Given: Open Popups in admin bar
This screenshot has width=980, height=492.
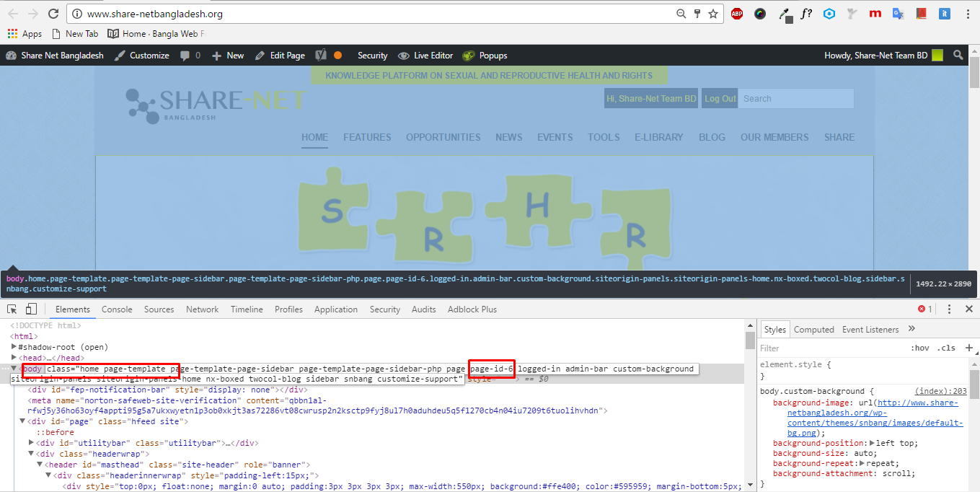Looking at the screenshot, I should tap(485, 56).
